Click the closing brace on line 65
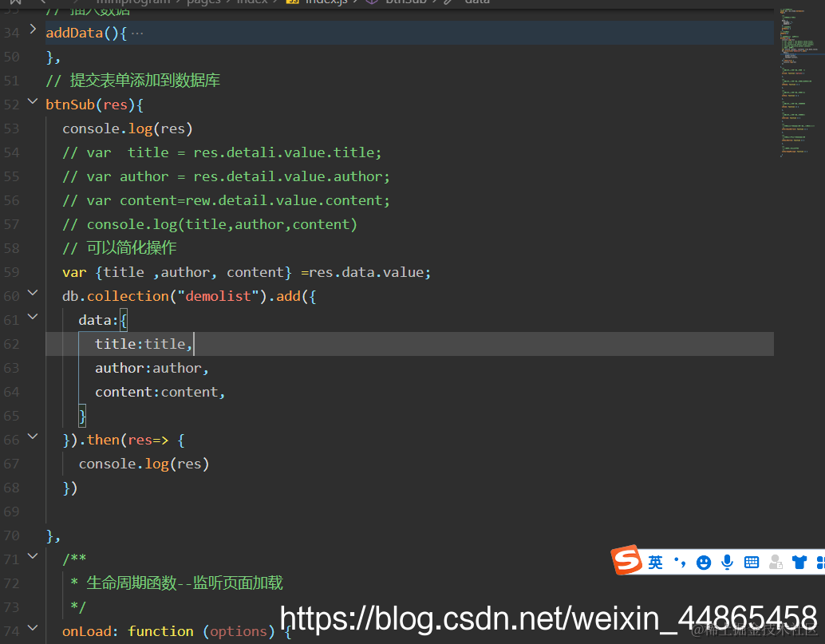825x644 pixels. pyautogui.click(x=82, y=417)
